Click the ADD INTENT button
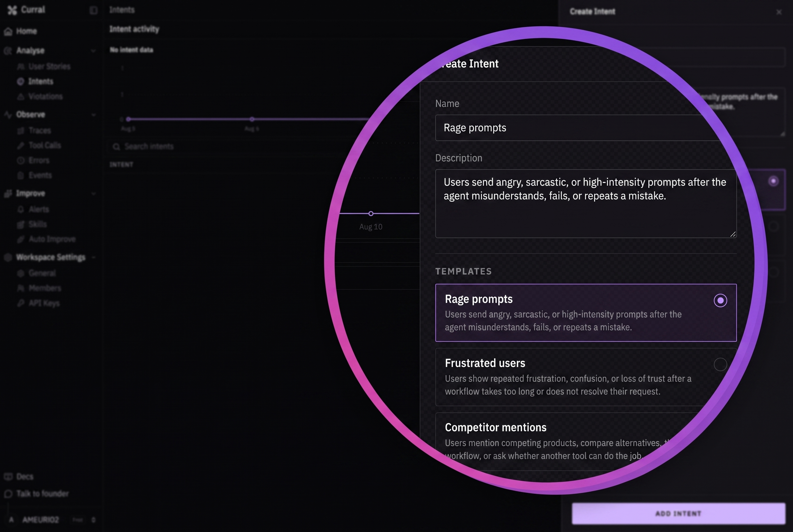This screenshot has height=532, width=793. click(678, 514)
